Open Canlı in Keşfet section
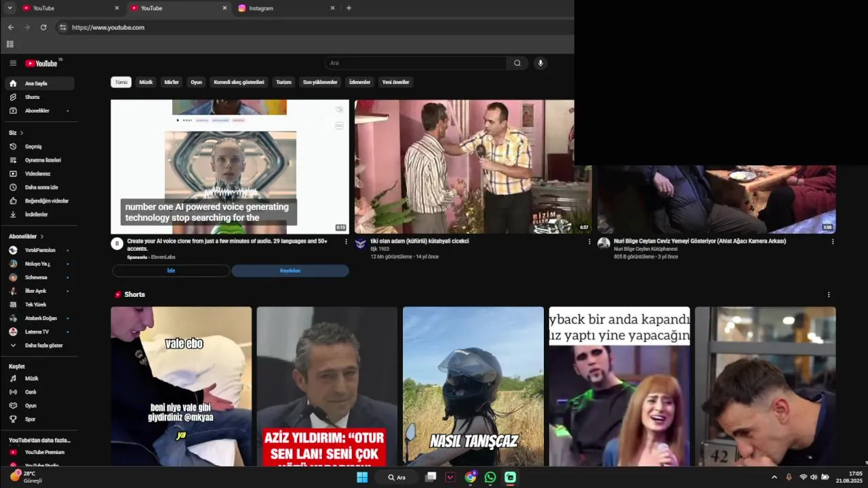The width and height of the screenshot is (868, 488). [x=39, y=392]
